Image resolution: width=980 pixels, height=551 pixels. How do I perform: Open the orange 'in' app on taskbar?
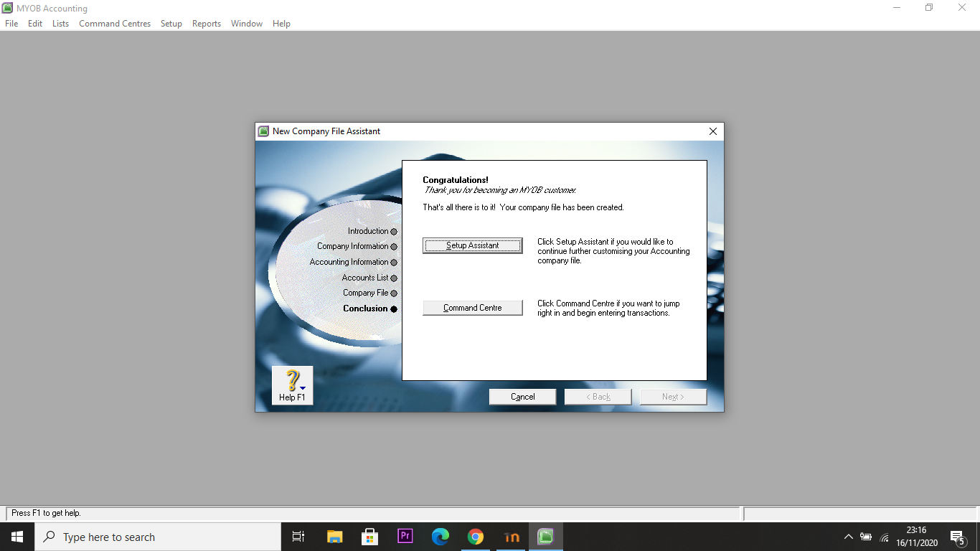point(512,537)
